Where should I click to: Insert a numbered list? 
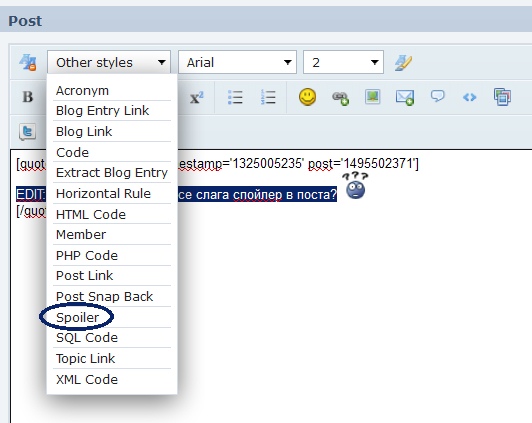[x=268, y=97]
